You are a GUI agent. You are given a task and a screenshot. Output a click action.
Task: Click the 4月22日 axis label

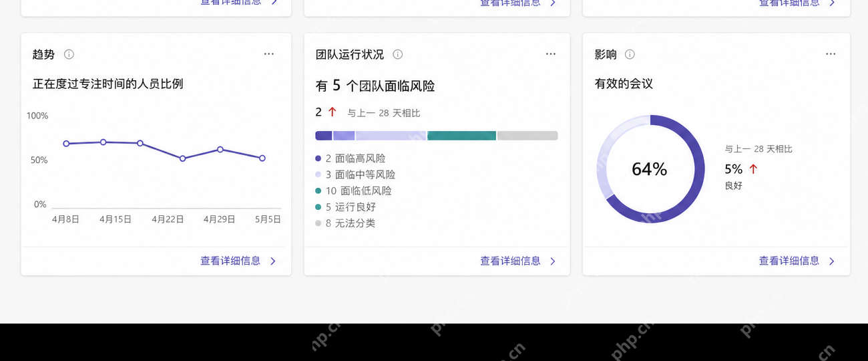pyautogui.click(x=168, y=219)
